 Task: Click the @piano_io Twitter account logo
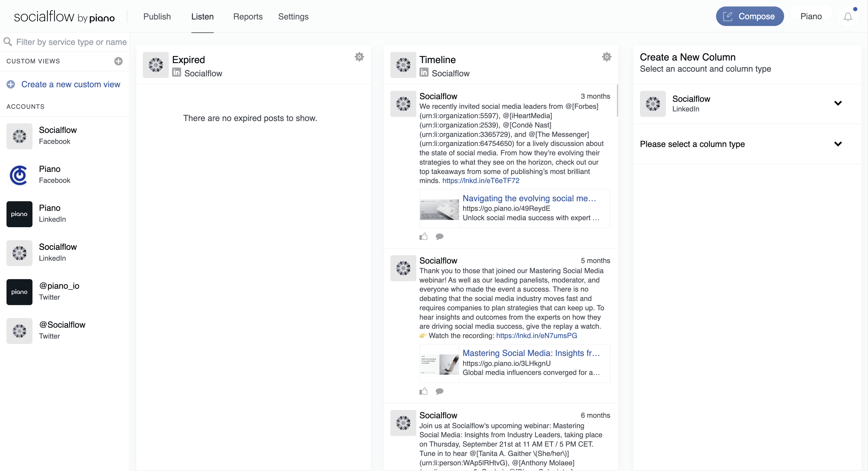pyautogui.click(x=19, y=292)
